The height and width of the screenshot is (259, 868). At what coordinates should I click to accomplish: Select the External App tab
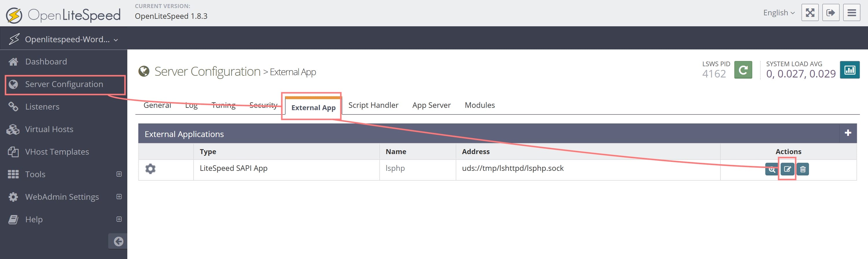pyautogui.click(x=313, y=108)
